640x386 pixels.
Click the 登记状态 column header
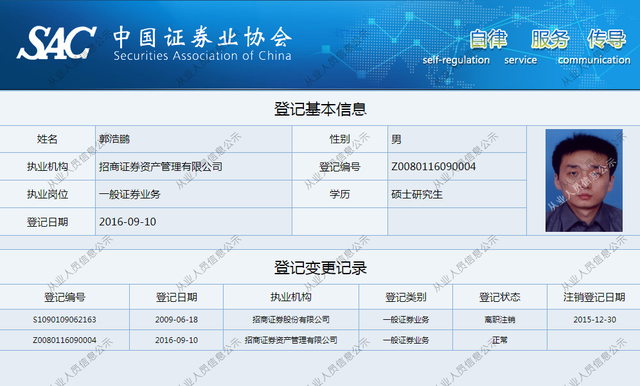(x=500, y=297)
